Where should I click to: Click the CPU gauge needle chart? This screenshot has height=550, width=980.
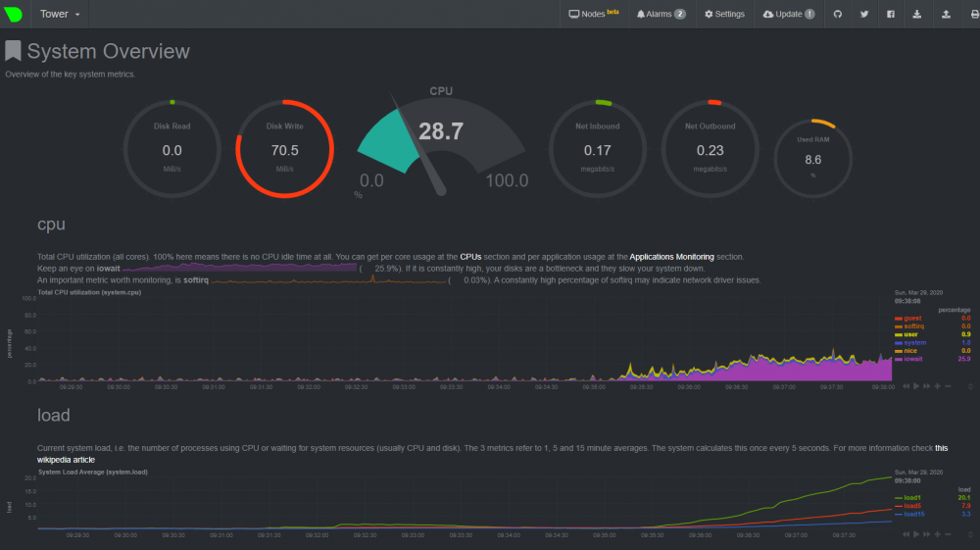[441, 145]
